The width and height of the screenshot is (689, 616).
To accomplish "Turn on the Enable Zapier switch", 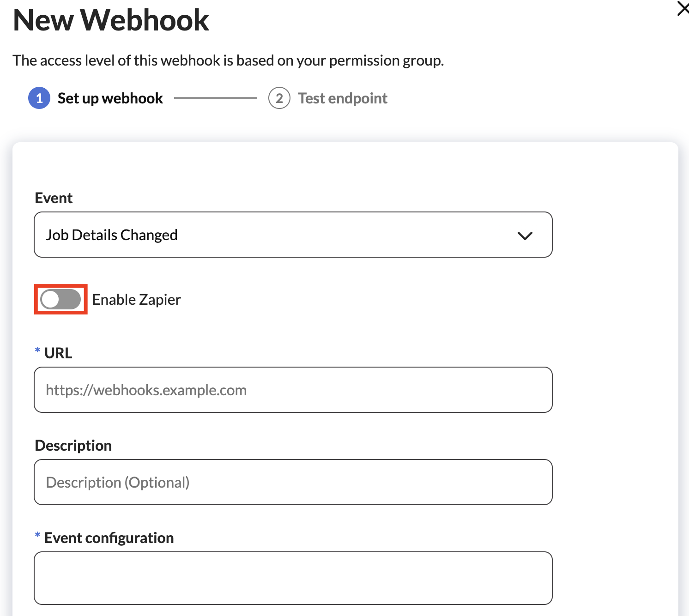I will (x=60, y=299).
